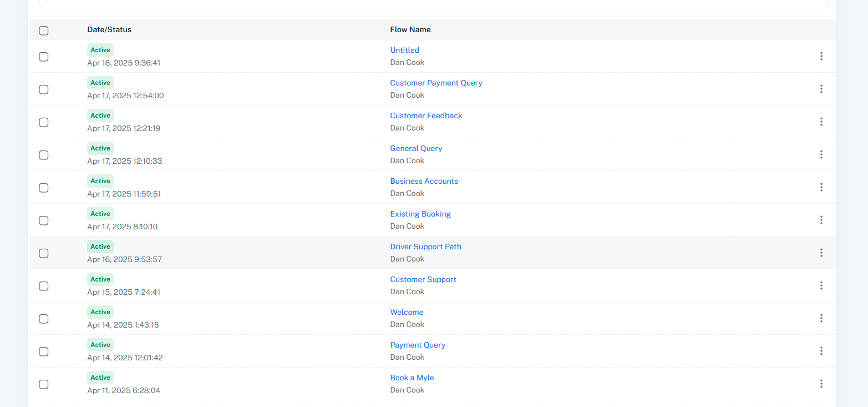Show options for Existing Booking flow
The image size is (868, 407).
pyautogui.click(x=821, y=220)
